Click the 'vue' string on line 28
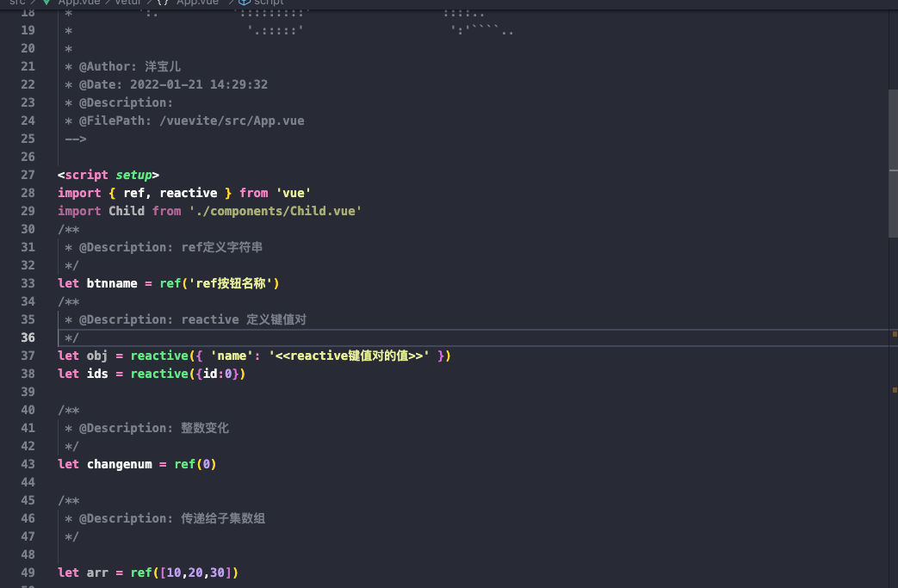Image resolution: width=898 pixels, height=588 pixels. point(294,193)
